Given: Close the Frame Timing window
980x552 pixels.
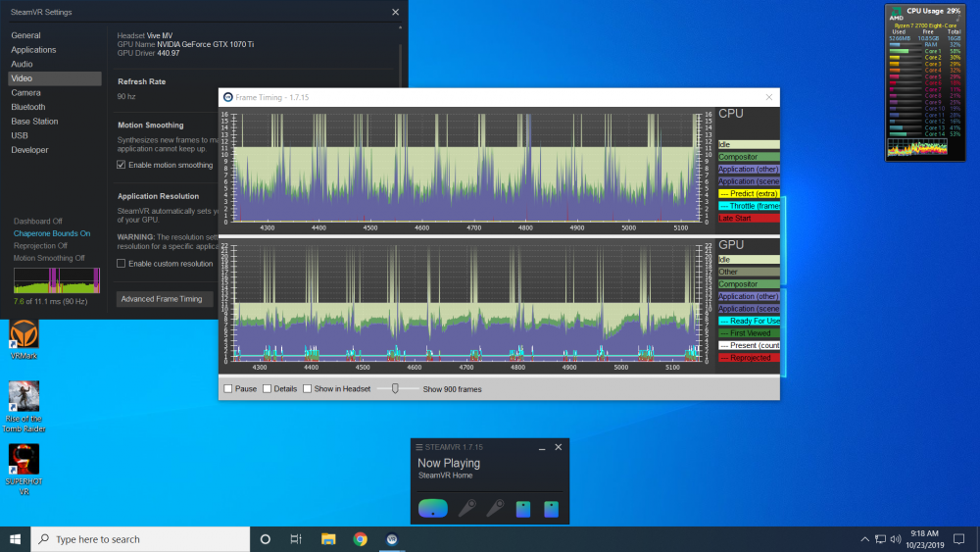Looking at the screenshot, I should [x=768, y=97].
